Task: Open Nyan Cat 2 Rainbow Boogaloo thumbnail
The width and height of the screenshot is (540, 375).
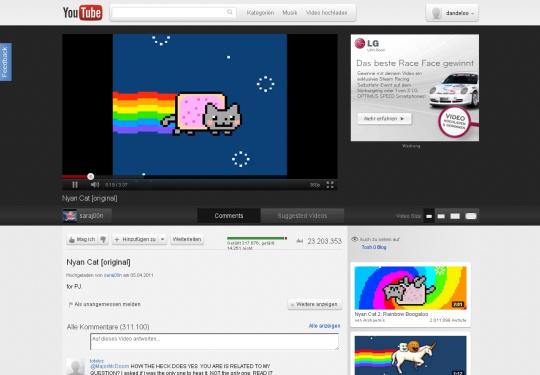Action: pos(411,288)
